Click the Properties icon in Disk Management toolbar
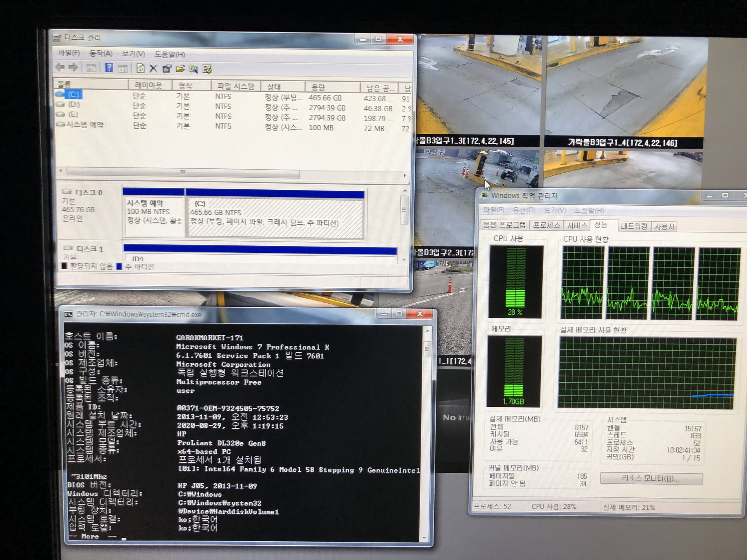Image resolution: width=747 pixels, height=560 pixels. [167, 69]
